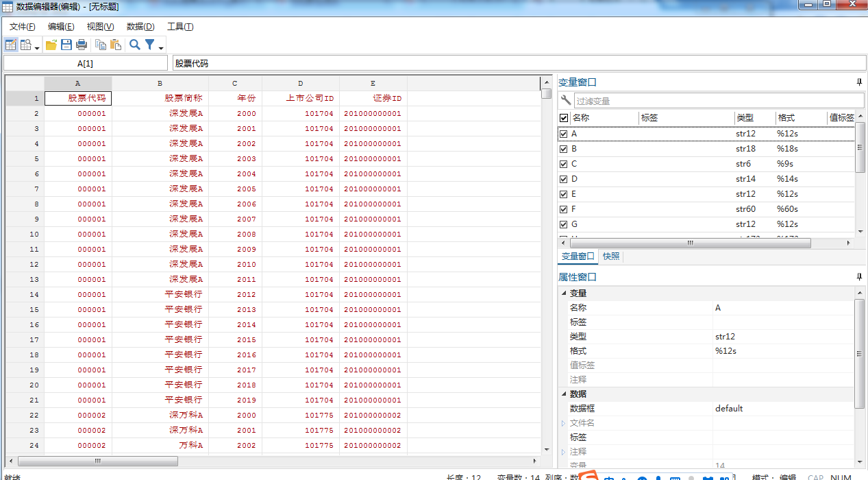Uncheck variable B checkbox

(564, 149)
